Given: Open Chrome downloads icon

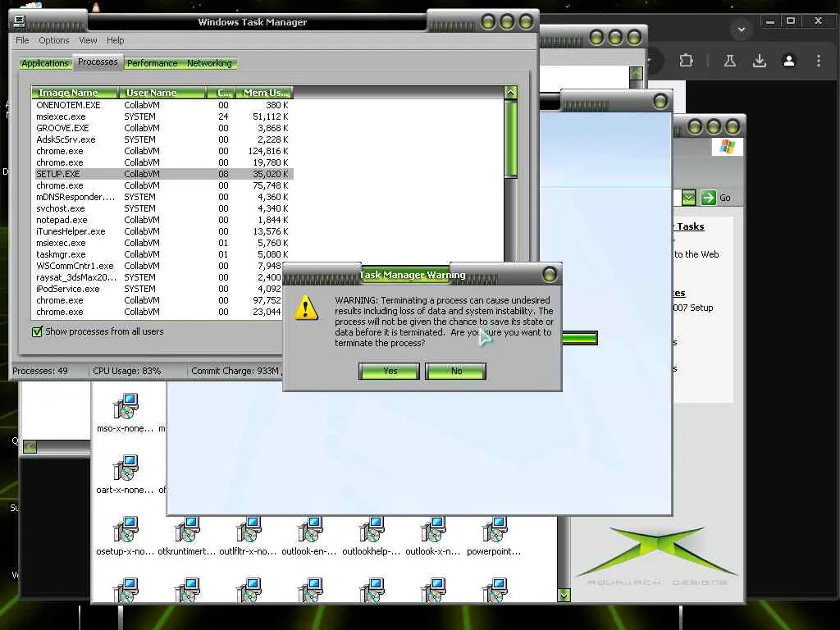Looking at the screenshot, I should (759, 61).
